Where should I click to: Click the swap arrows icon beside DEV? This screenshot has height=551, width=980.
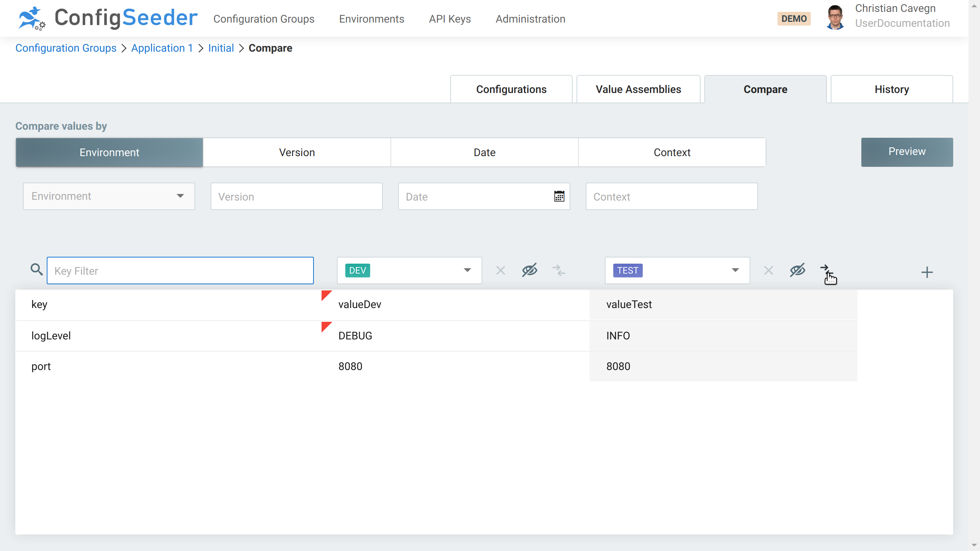[559, 271]
